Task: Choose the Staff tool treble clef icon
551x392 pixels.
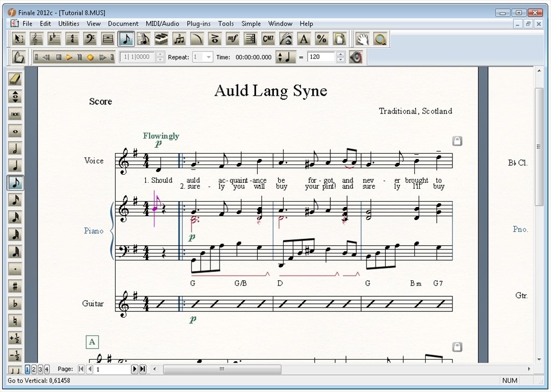Action: (36, 39)
